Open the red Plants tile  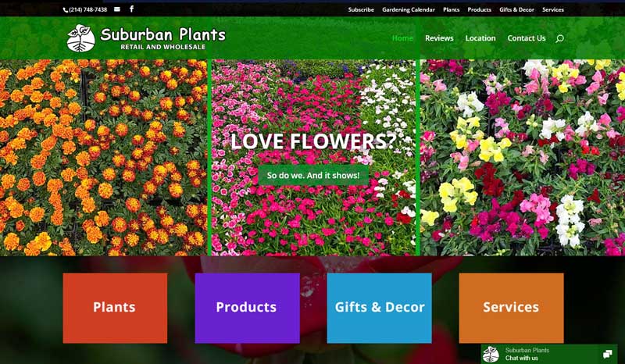point(115,308)
